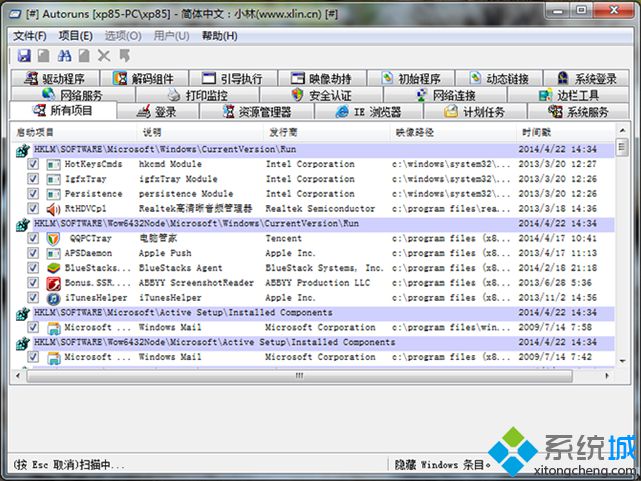Image resolution: width=641 pixels, height=481 pixels.
Task: Open the IE 浏览器 tab
Action: [x=369, y=112]
